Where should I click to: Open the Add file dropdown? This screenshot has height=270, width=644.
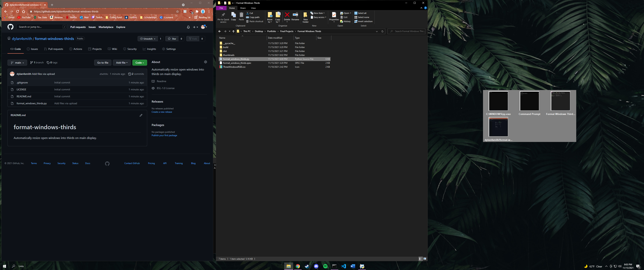click(x=122, y=63)
